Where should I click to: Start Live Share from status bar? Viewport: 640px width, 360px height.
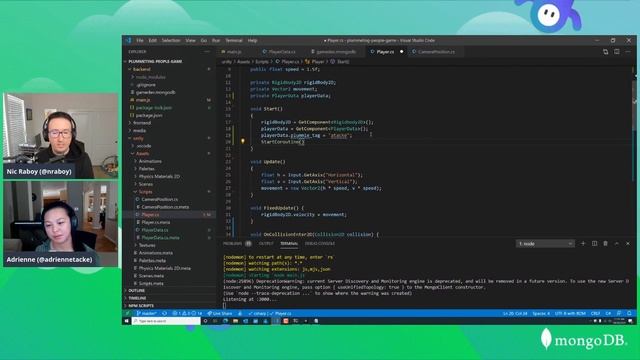(220, 313)
